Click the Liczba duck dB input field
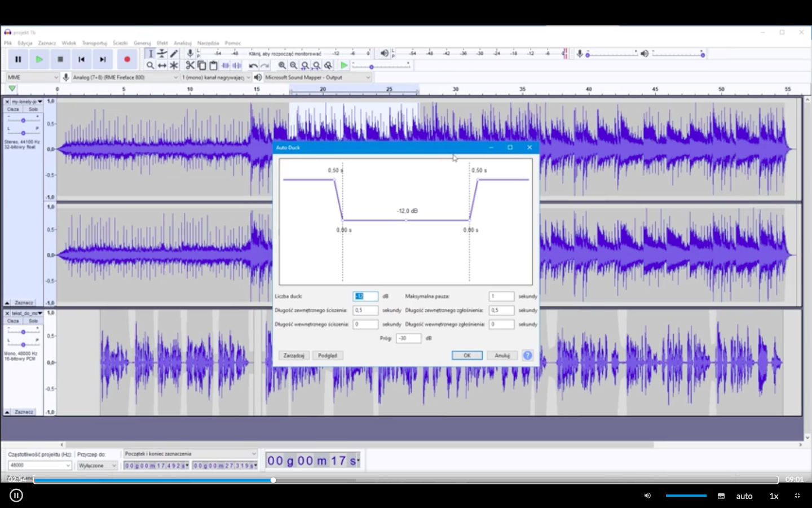The width and height of the screenshot is (812, 508). 365,296
